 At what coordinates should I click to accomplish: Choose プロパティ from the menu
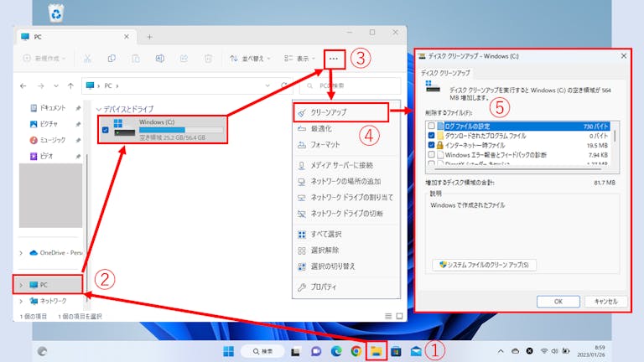click(x=346, y=287)
